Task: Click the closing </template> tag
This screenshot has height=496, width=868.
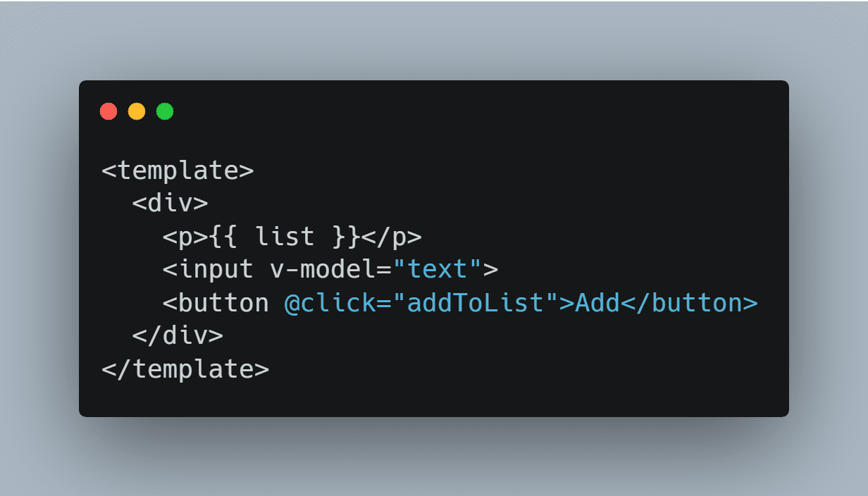Action: (x=185, y=368)
